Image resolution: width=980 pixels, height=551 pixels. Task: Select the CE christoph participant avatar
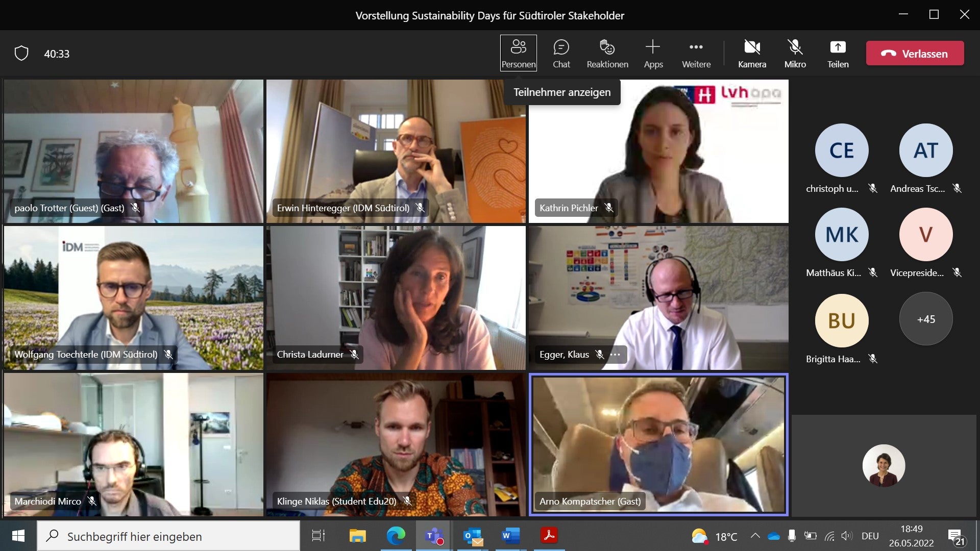(841, 150)
